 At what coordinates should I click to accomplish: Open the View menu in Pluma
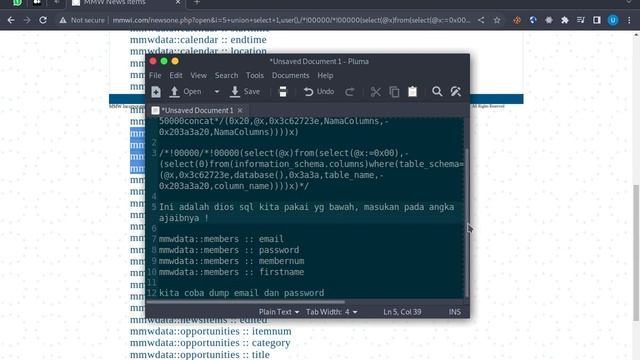coord(198,76)
